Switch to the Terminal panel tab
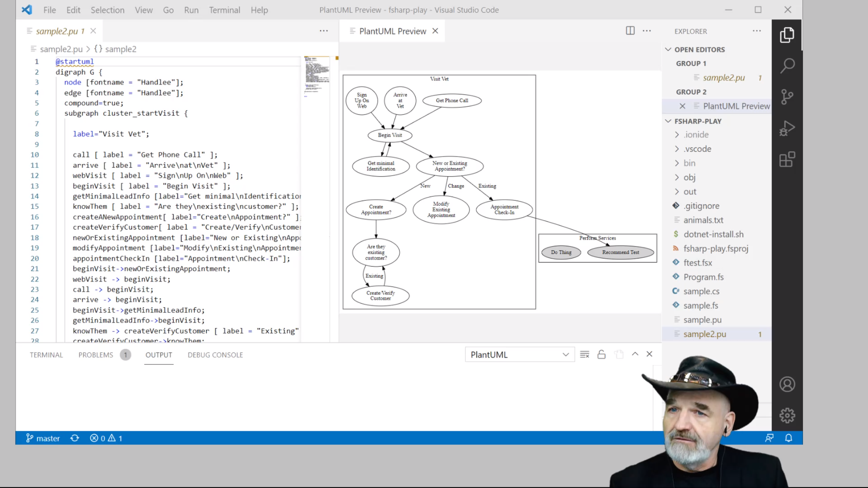The width and height of the screenshot is (868, 488). [46, 355]
